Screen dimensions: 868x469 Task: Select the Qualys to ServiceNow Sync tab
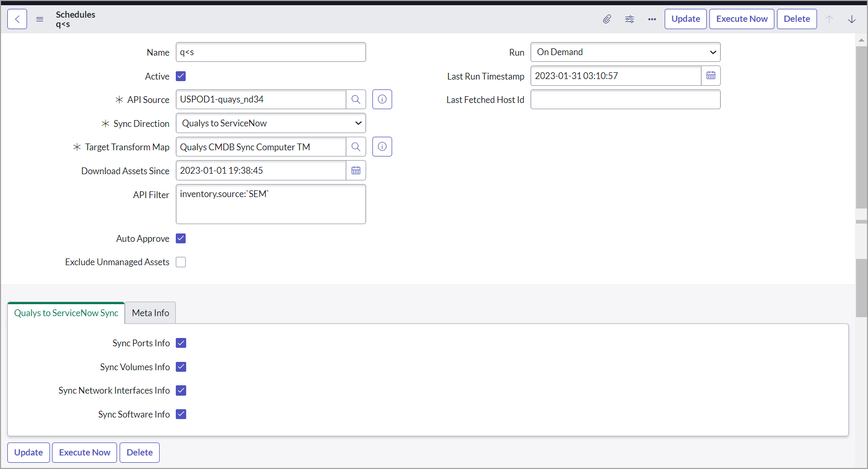66,313
